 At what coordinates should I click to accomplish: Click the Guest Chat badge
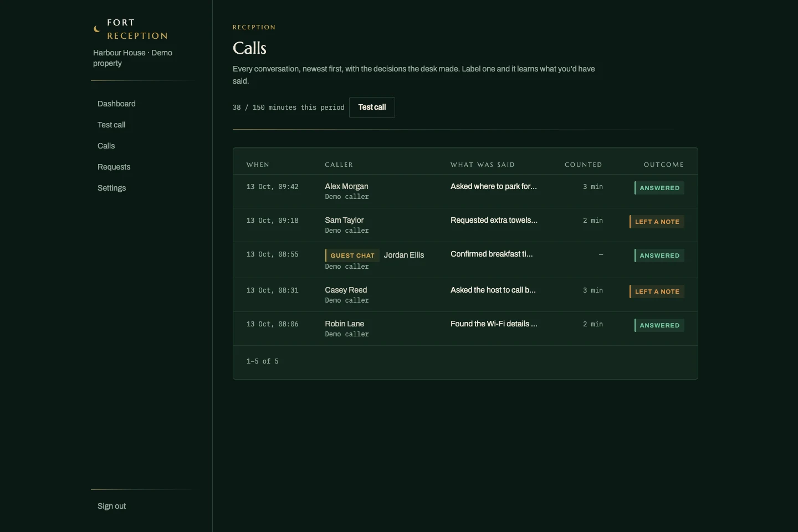352,255
